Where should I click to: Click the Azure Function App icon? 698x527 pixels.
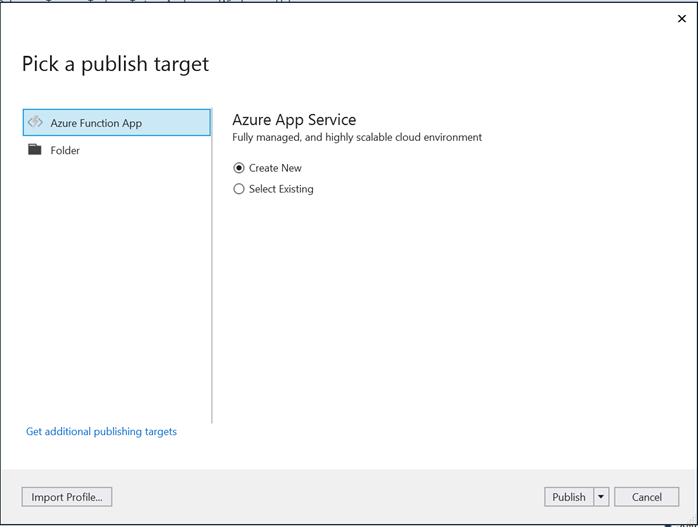(36, 123)
